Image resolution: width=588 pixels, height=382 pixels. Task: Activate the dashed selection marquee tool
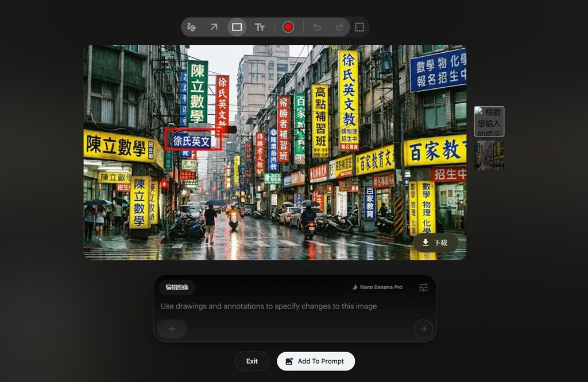click(359, 27)
